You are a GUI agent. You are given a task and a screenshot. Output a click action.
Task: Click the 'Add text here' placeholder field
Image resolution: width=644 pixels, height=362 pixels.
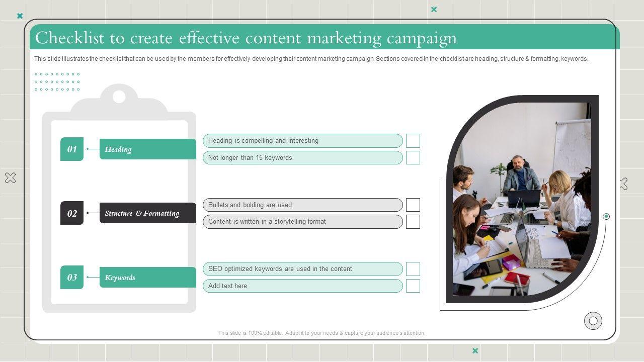(302, 286)
